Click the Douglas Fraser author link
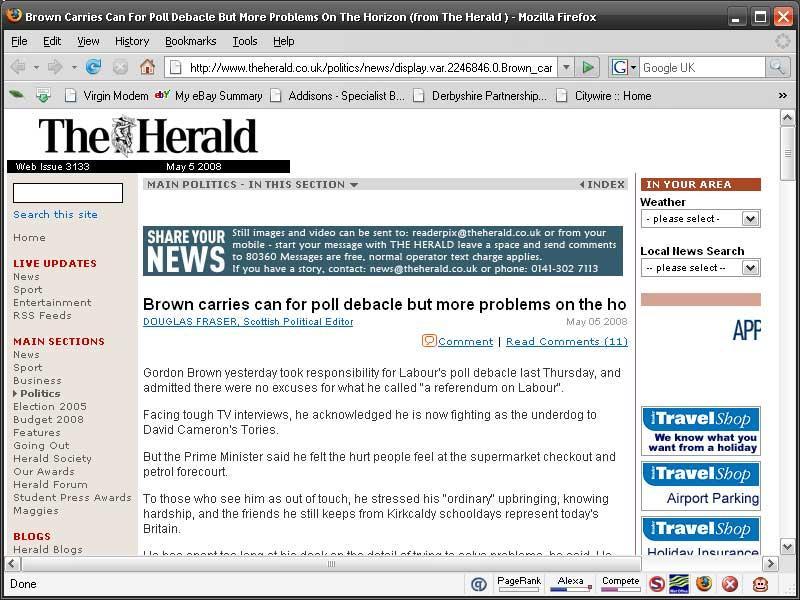The height and width of the screenshot is (600, 800). pyautogui.click(x=248, y=322)
